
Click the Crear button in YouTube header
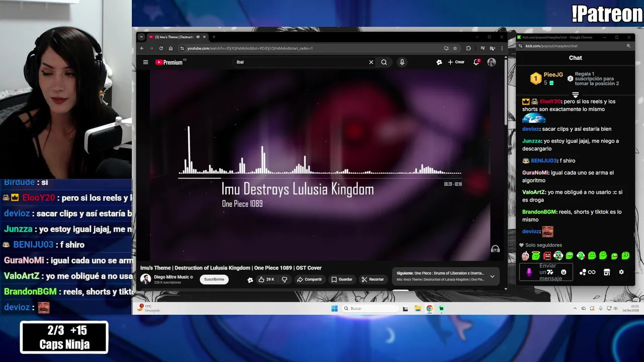coord(456,62)
